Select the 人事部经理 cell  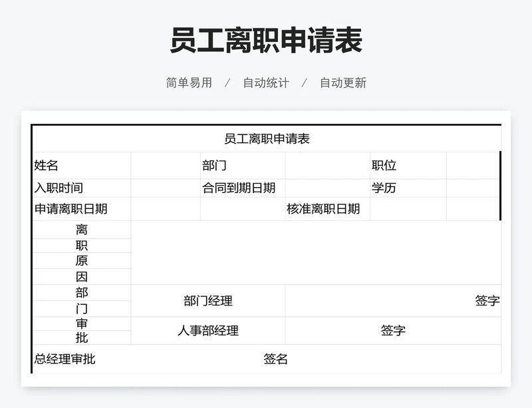click(x=208, y=331)
